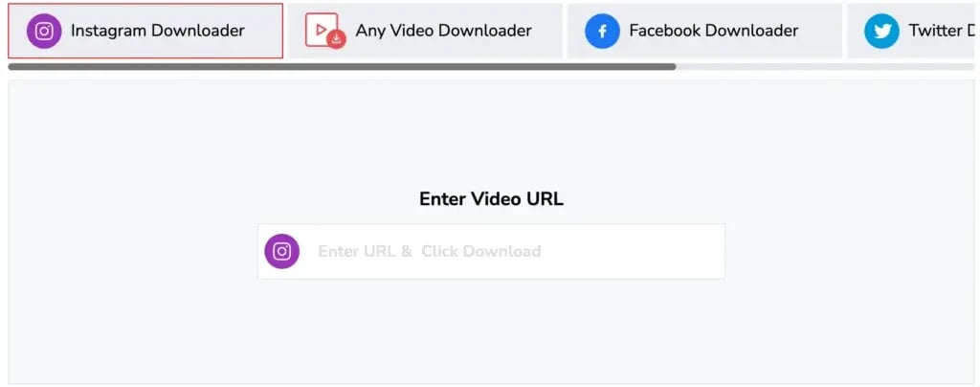Click the "Enter Video URL" heading
This screenshot has height=387, width=980.
tap(491, 199)
